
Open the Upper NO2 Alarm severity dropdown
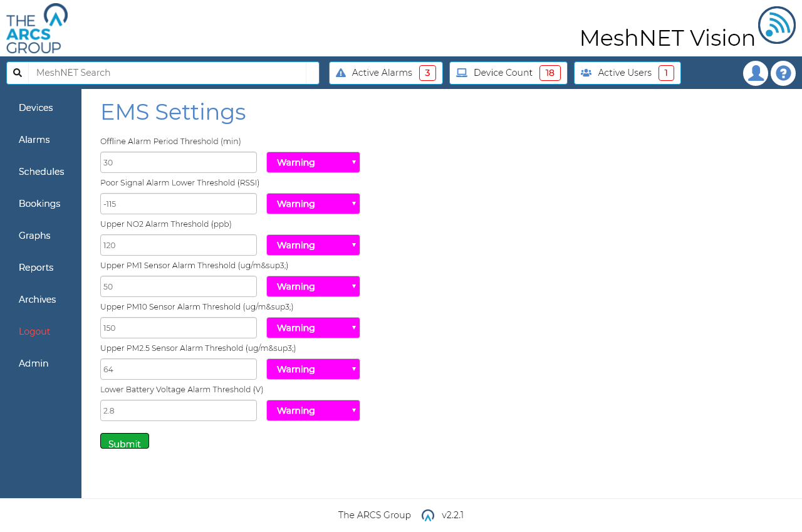313,245
